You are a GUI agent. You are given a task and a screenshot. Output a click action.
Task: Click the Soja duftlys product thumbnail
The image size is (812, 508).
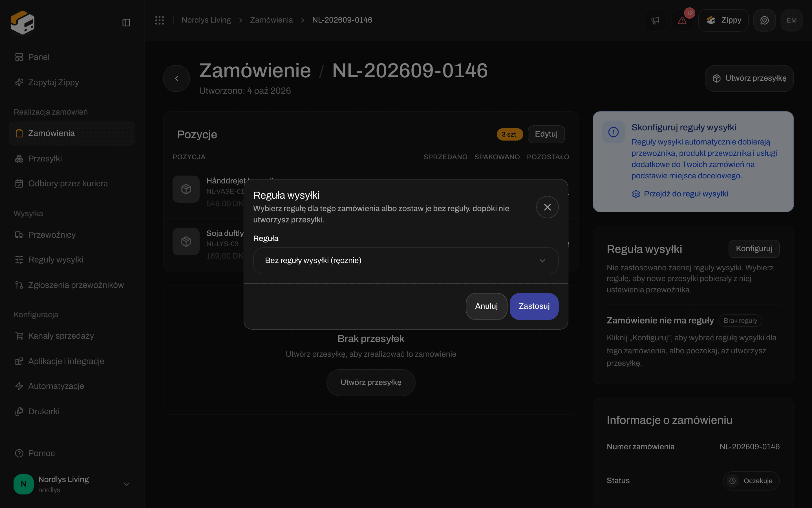coord(186,242)
